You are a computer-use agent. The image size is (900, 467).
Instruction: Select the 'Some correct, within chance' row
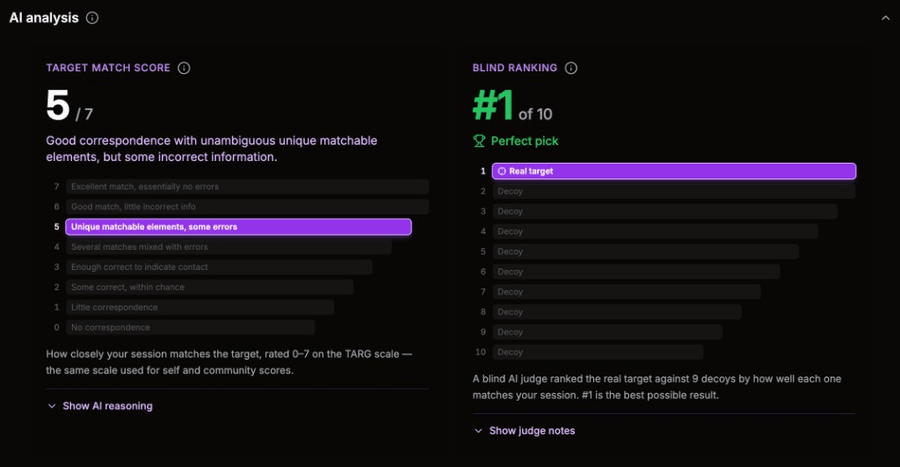(x=210, y=287)
